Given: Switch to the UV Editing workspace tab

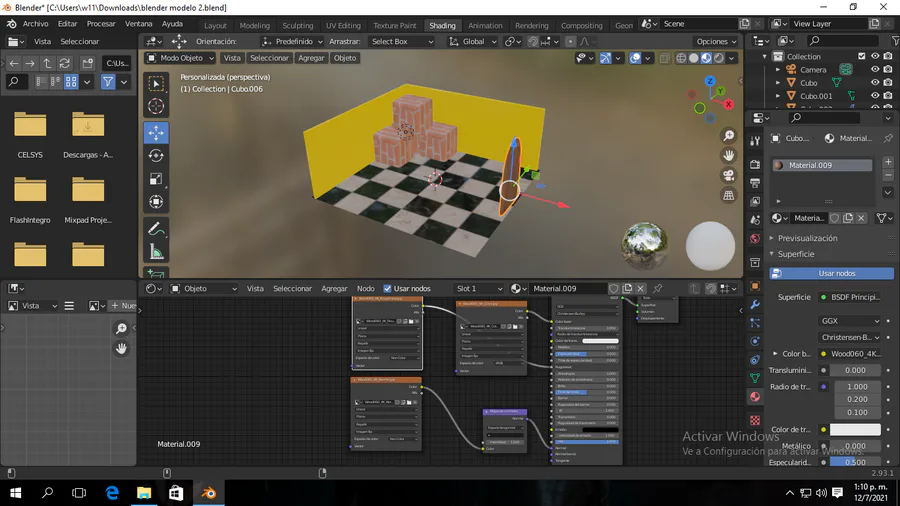Looking at the screenshot, I should 343,25.
